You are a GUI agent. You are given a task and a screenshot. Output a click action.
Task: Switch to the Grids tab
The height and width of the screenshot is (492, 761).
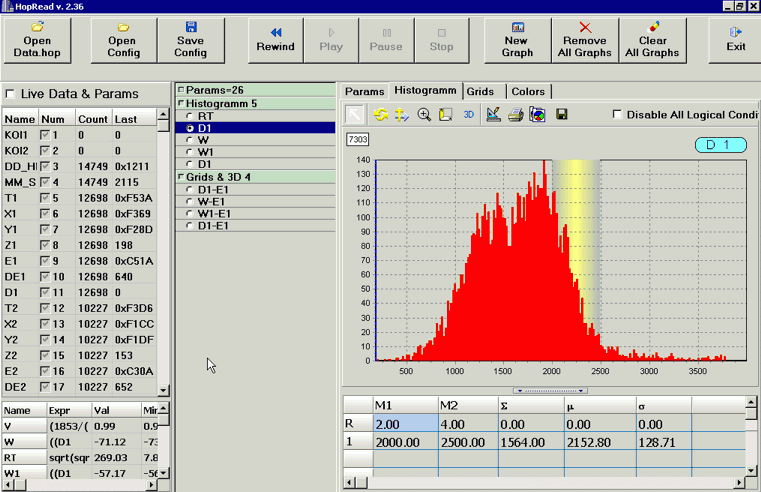pyautogui.click(x=480, y=91)
